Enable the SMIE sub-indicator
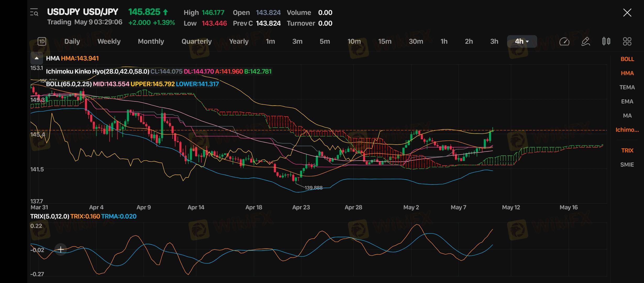This screenshot has width=644, height=283. coord(627,165)
